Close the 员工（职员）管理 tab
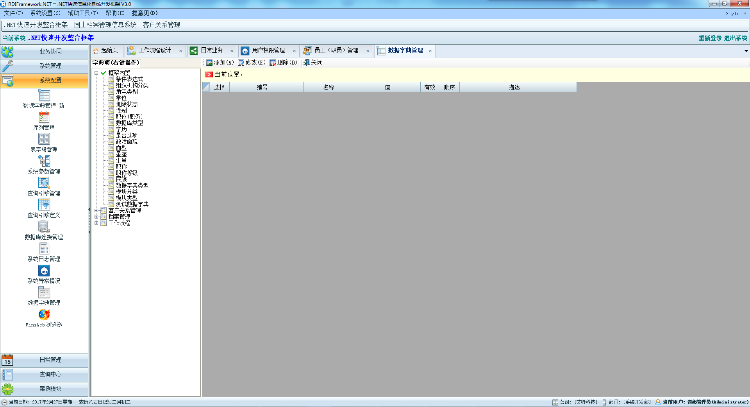Image resolution: width=750 pixels, height=407 pixels. (368, 51)
